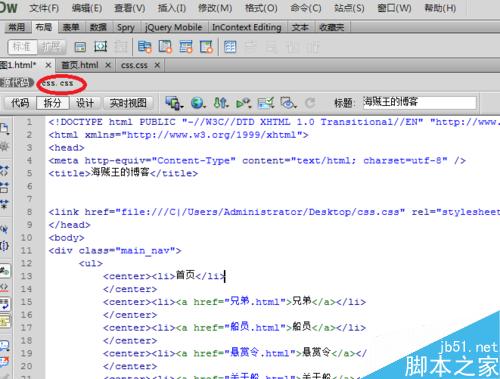Open the globe Preview in Browser dropdown

(x=198, y=103)
